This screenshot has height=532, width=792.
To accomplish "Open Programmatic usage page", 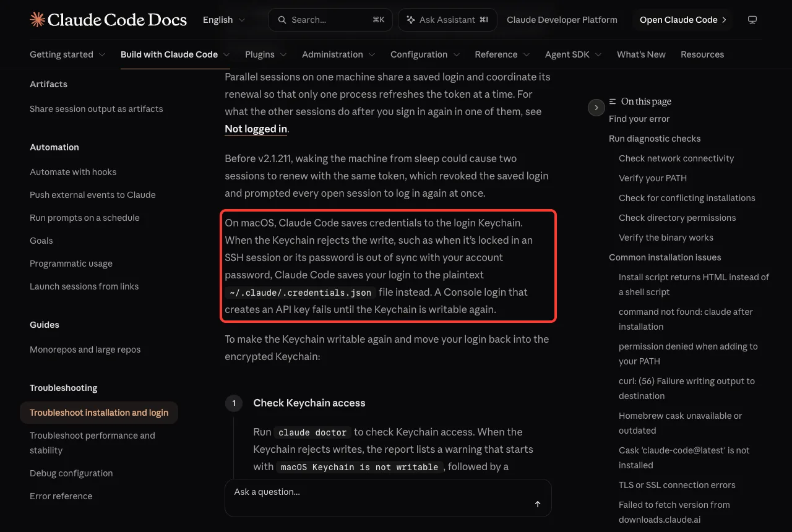I will [x=71, y=264].
